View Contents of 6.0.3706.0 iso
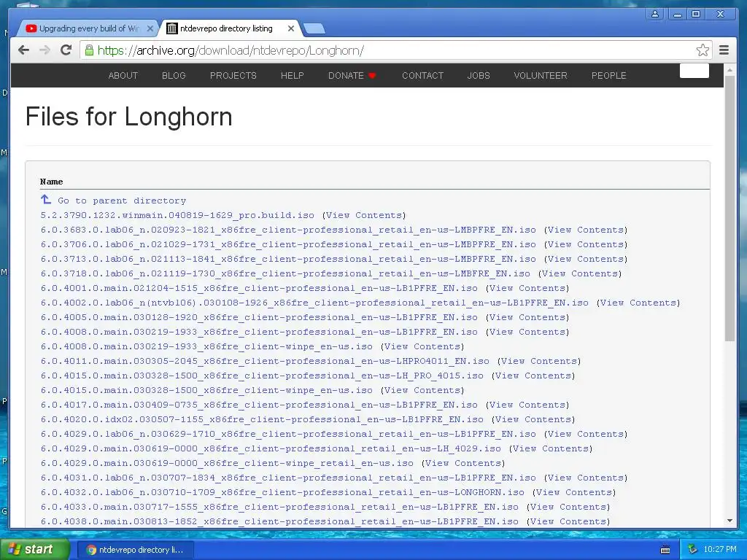 pos(586,244)
